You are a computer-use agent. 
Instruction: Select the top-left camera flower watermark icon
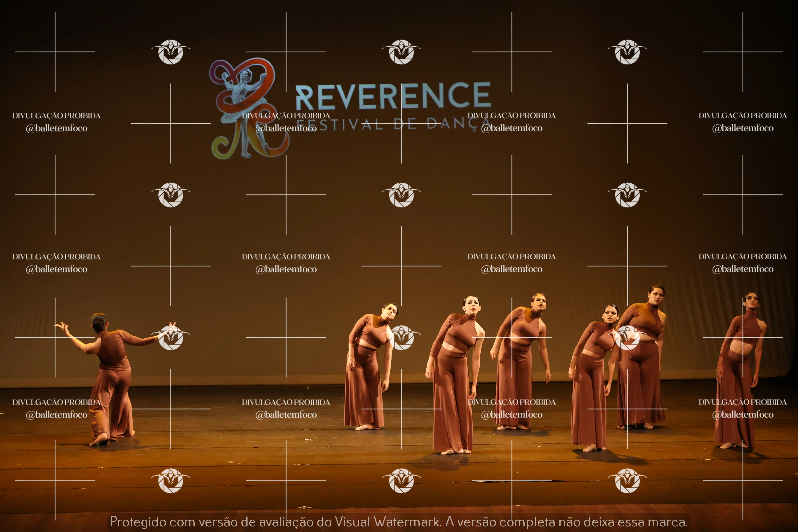(171, 52)
